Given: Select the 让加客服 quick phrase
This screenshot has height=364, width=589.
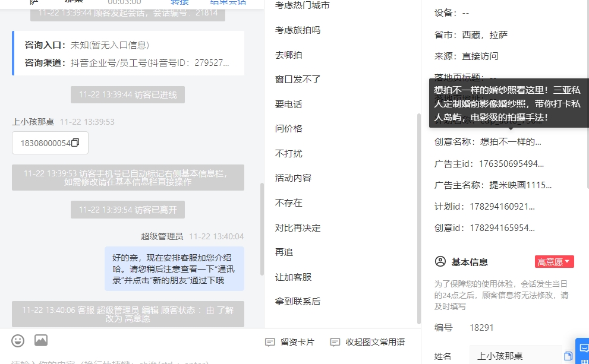Looking at the screenshot, I should (293, 277).
